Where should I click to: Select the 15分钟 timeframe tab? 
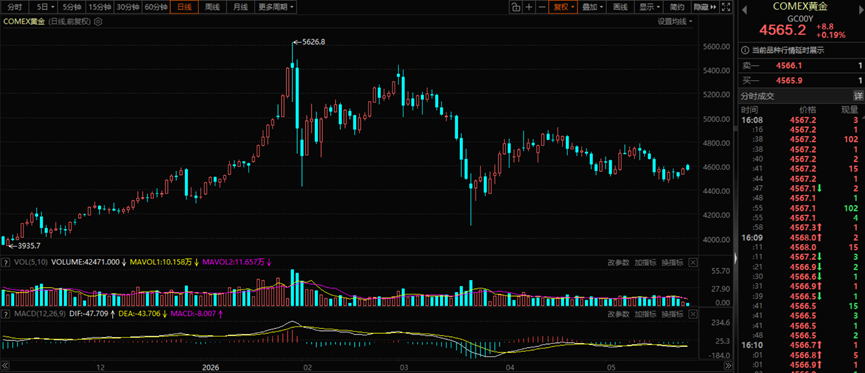(101, 7)
